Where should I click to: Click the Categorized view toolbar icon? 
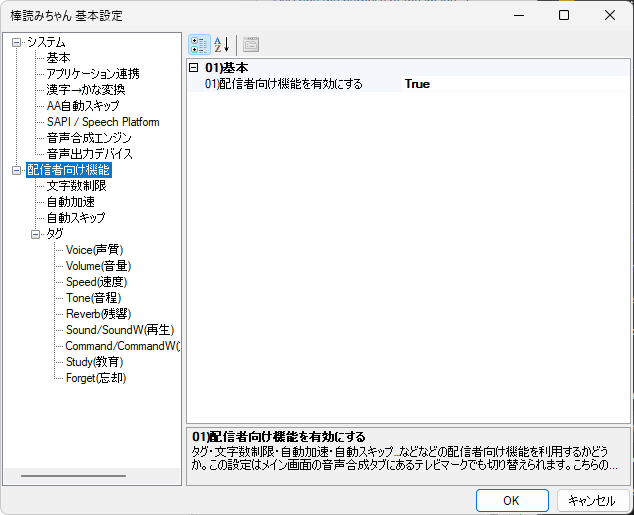pos(199,45)
